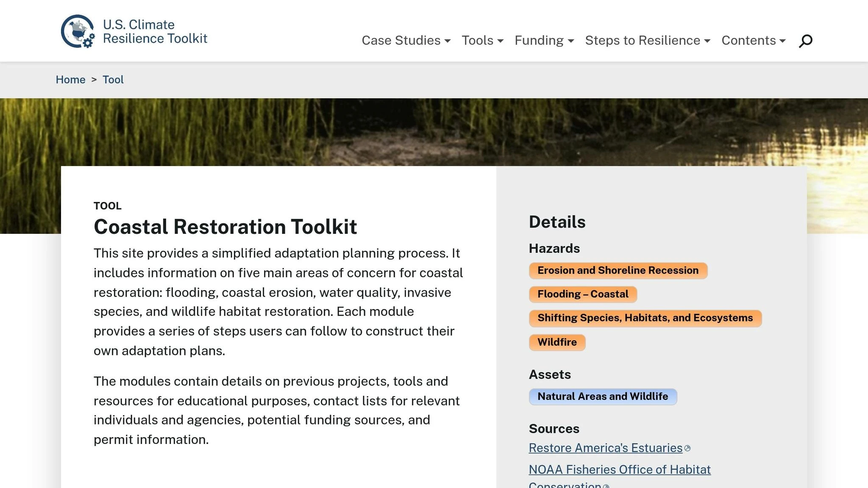Open the search magnifier icon
The image size is (868, 488).
click(805, 41)
